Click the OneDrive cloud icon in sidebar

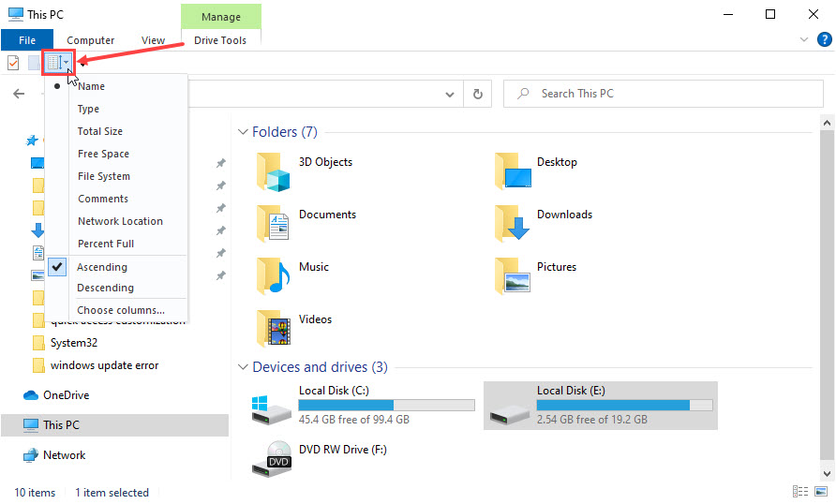coord(31,395)
